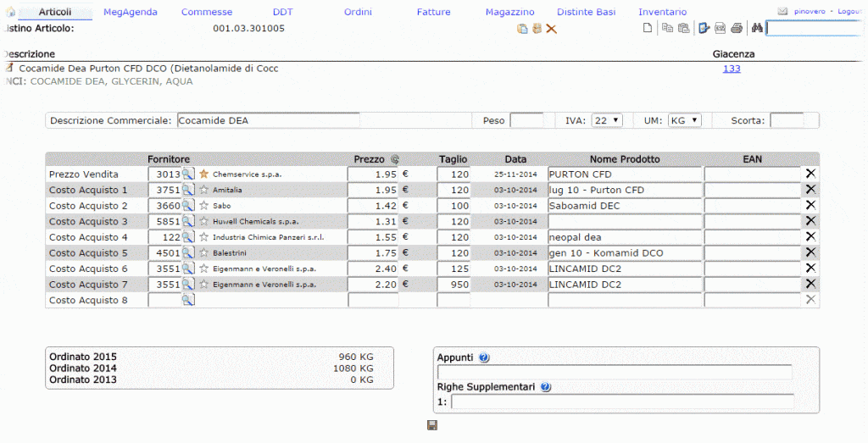868x443 pixels.
Task: Click the copy pages icon in the toolbar
Action: [668, 28]
